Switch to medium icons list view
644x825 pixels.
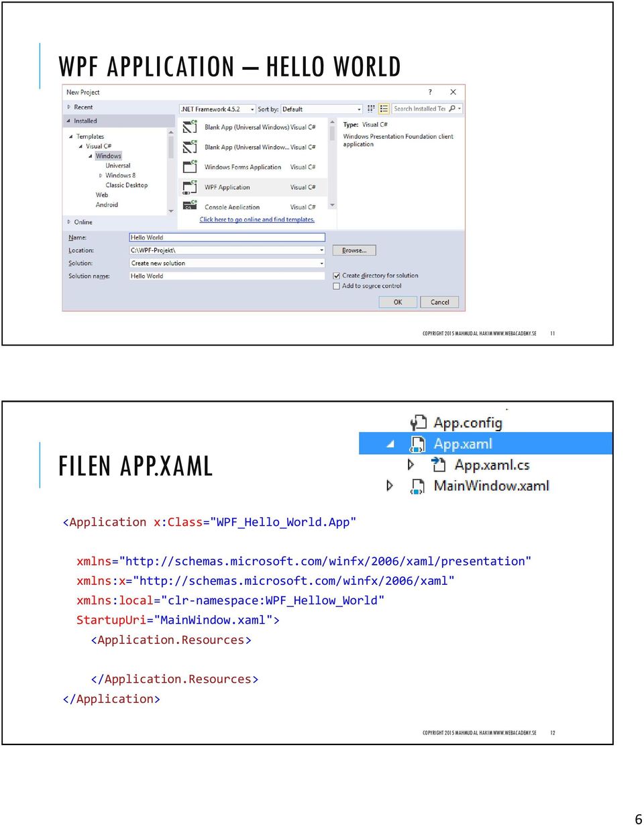(384, 109)
